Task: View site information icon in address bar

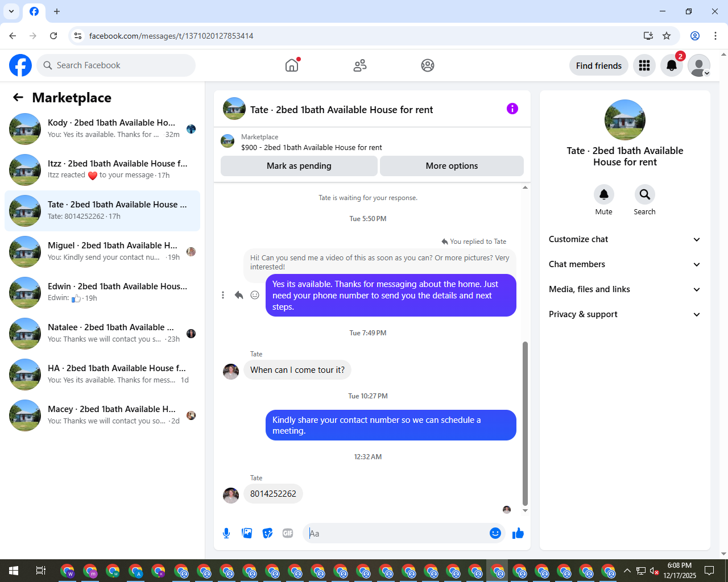Action: pyautogui.click(x=78, y=36)
